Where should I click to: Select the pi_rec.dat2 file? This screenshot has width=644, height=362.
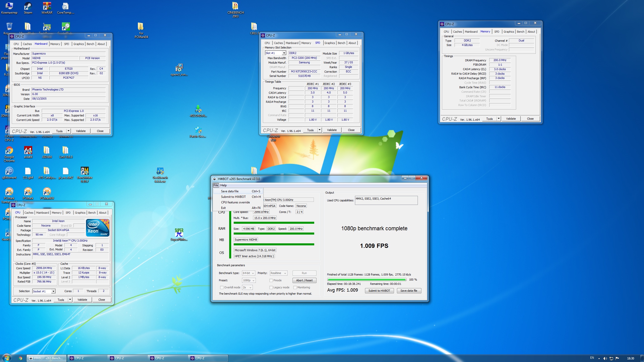pos(65,173)
